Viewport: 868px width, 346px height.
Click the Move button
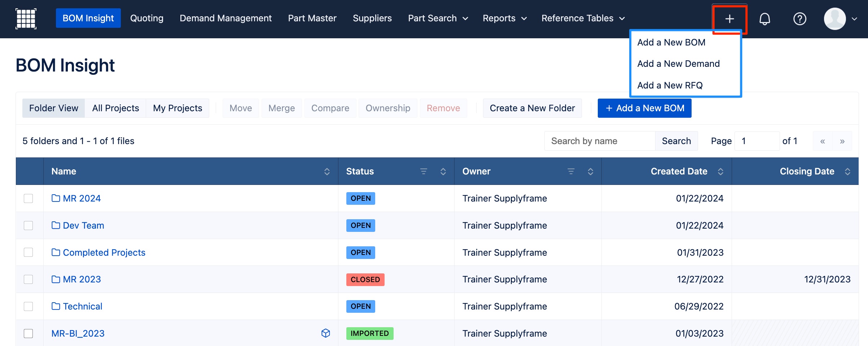pos(241,108)
